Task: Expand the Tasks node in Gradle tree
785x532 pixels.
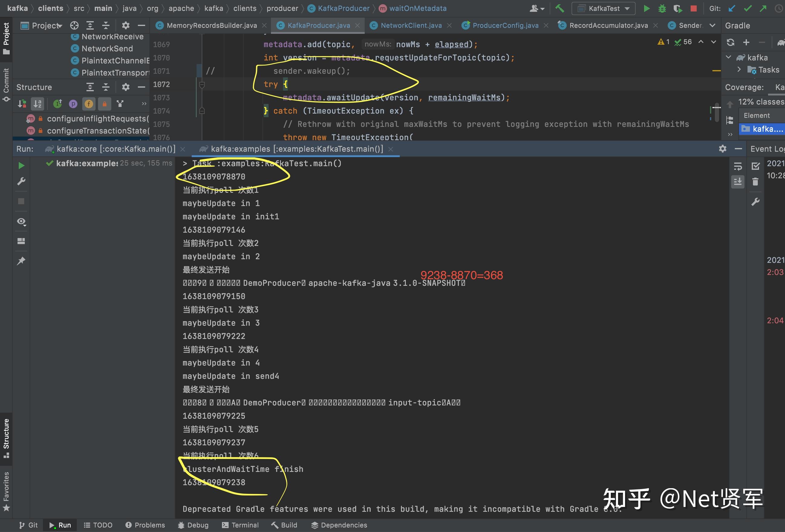Action: click(739, 69)
